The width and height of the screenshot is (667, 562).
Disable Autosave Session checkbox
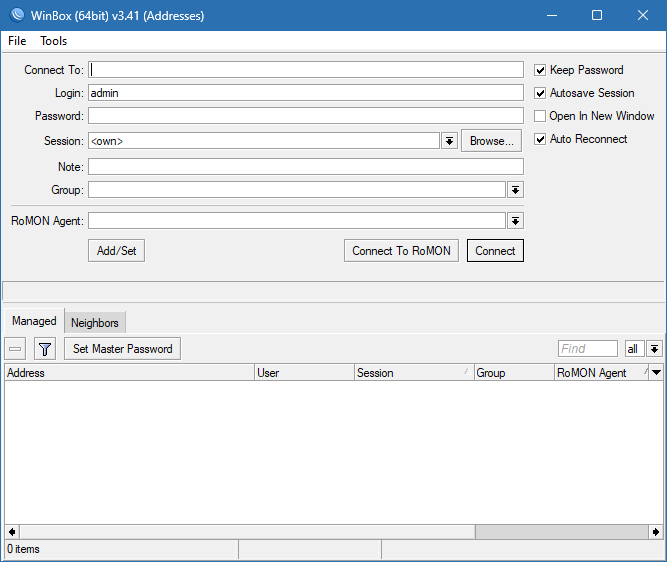click(x=540, y=93)
